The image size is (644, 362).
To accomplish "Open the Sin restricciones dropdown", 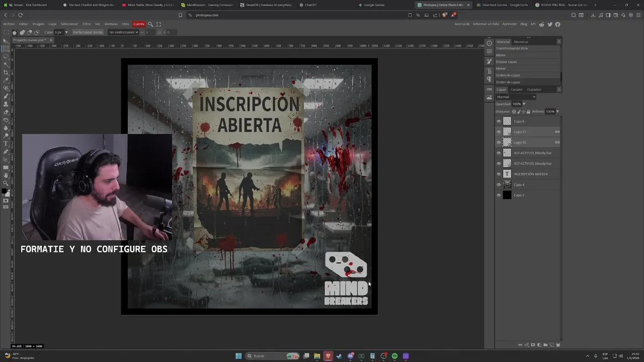I will coord(123,32).
